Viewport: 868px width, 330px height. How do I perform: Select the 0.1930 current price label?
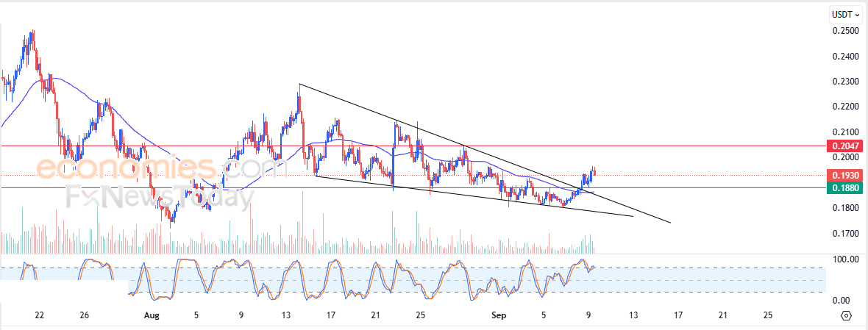pyautogui.click(x=844, y=175)
